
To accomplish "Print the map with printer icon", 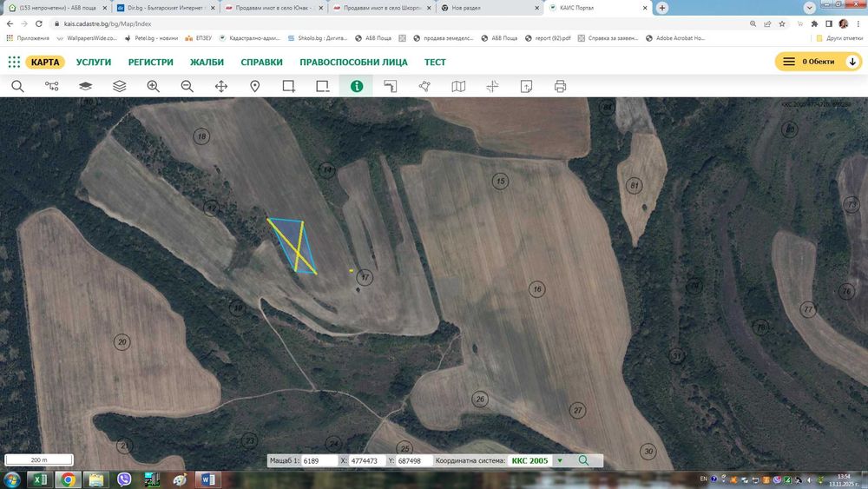I will coord(560,86).
